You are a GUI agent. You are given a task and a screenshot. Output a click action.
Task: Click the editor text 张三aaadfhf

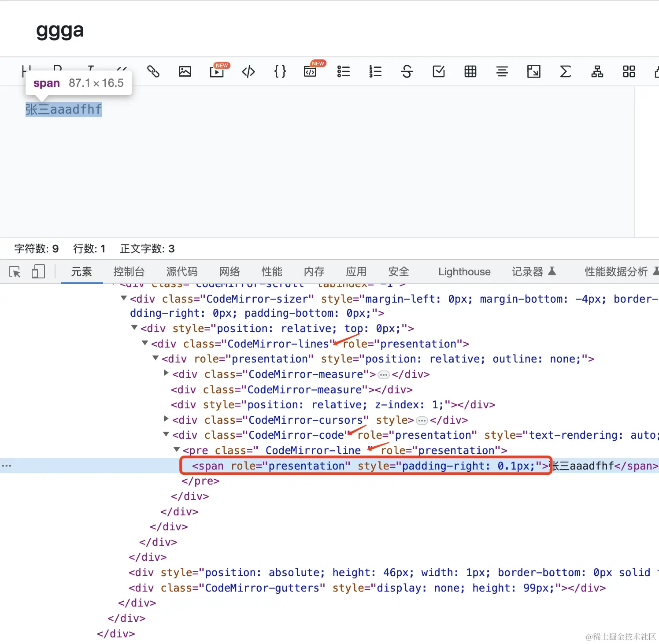pyautogui.click(x=64, y=109)
